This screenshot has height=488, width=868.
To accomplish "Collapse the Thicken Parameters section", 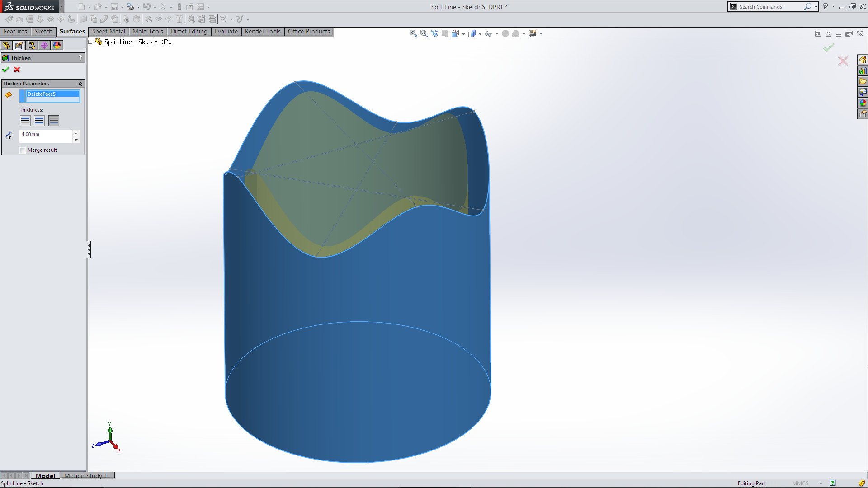I will (x=80, y=84).
